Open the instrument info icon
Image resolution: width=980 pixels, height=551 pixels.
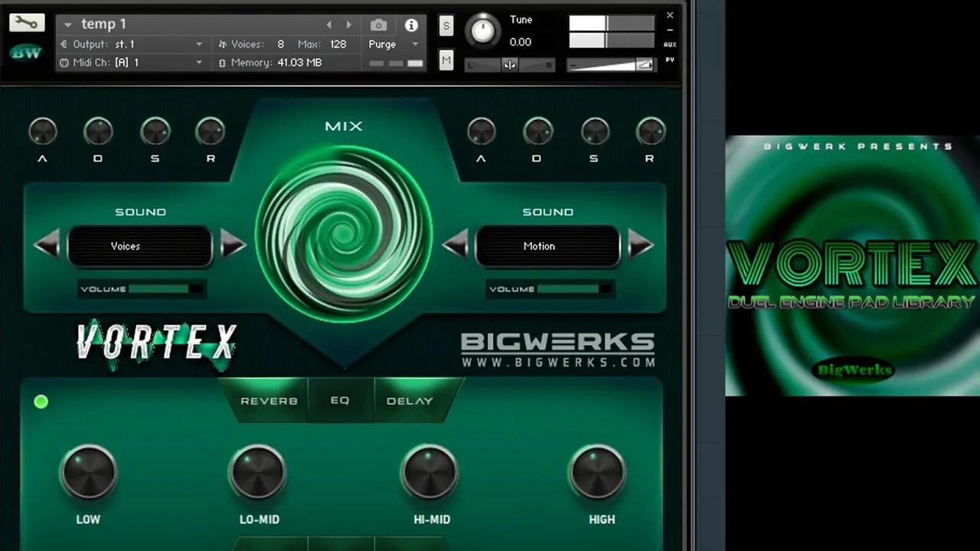tap(411, 25)
